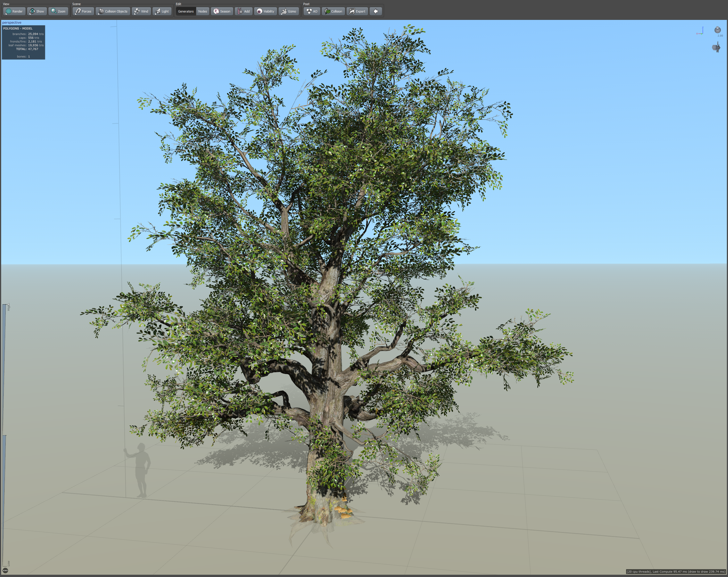Switch to Nodes edit mode
This screenshot has height=577, width=728.
pos(202,11)
